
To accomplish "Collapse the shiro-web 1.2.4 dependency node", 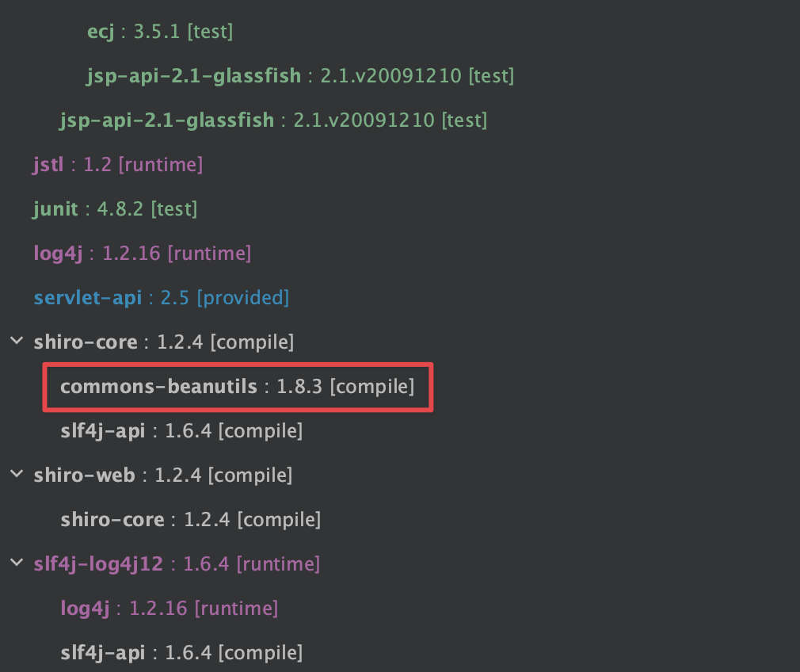I will click(17, 475).
